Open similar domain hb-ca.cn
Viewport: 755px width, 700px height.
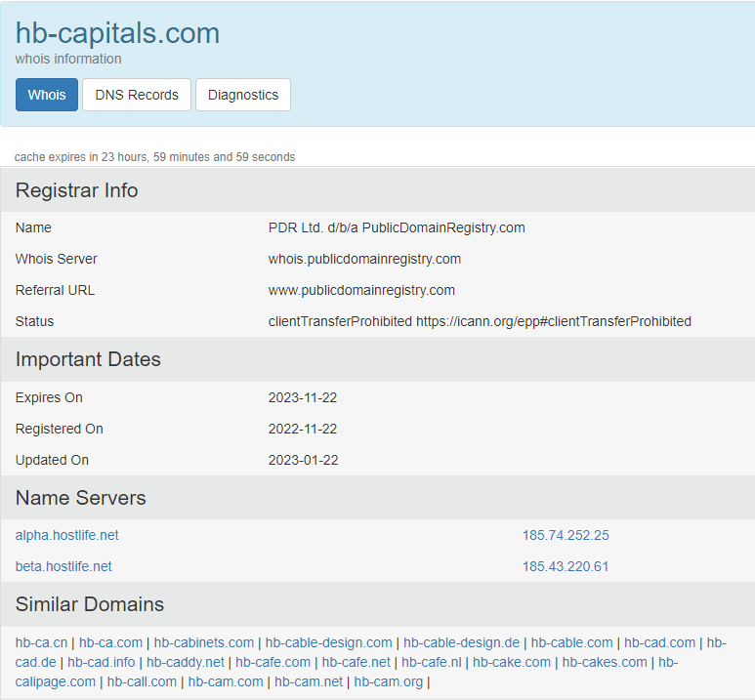[41, 642]
